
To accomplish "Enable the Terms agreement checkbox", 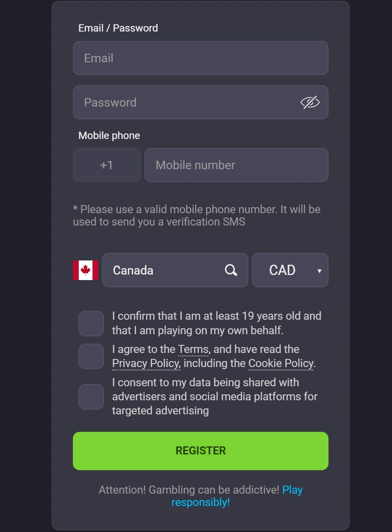I will click(x=91, y=356).
